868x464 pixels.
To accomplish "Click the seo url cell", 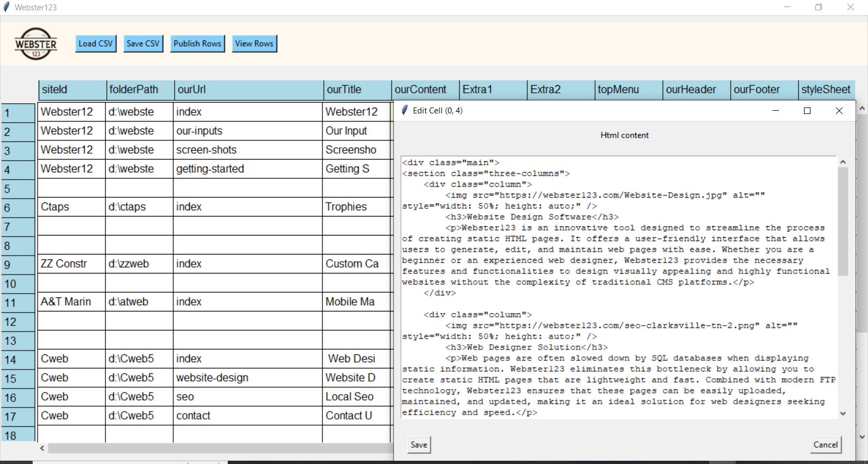I will tap(247, 397).
